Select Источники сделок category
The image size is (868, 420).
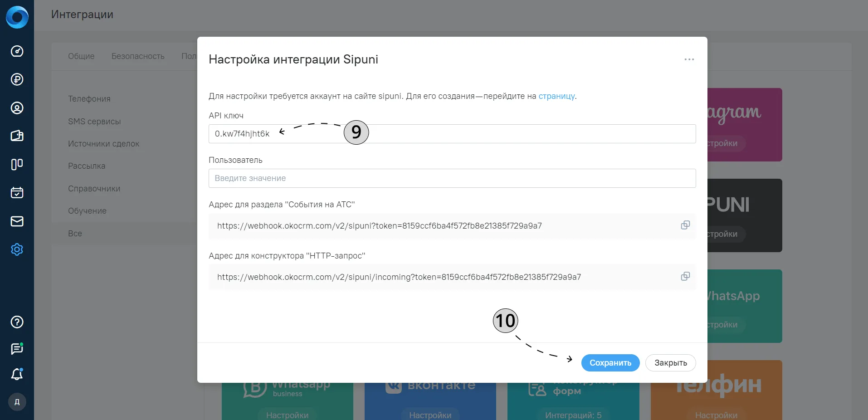click(103, 144)
